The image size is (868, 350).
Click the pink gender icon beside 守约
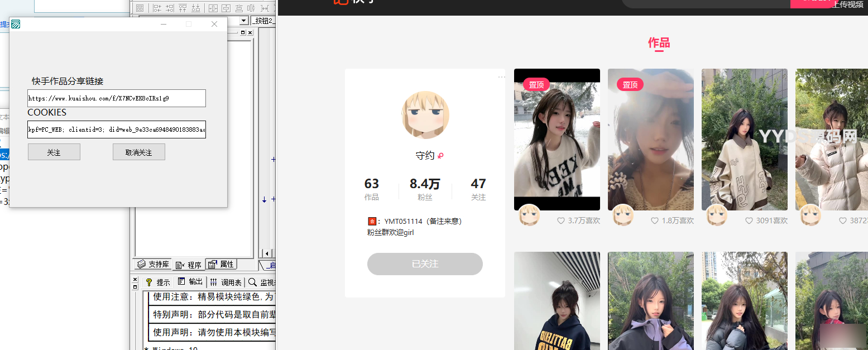(440, 156)
